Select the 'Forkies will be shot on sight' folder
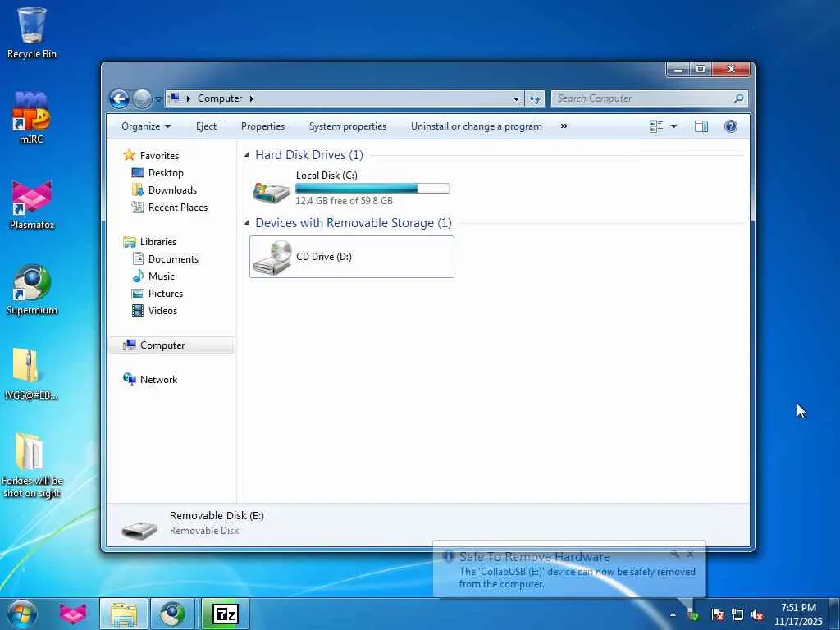The image size is (840, 630). (32, 465)
